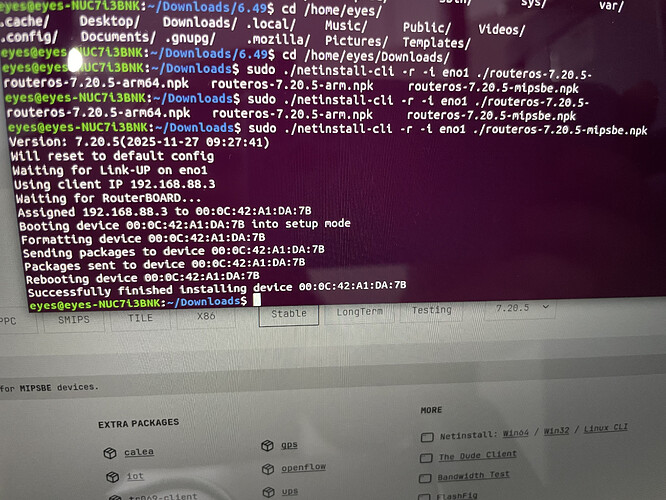Click the monitor icon beside FlashFig

click(x=424, y=496)
